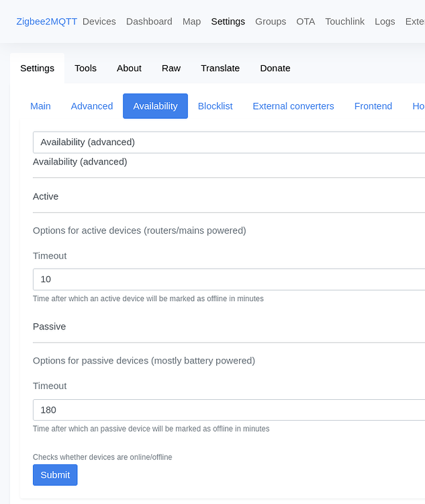The image size is (425, 504).
Task: Open the Touchlink page
Action: [344, 22]
